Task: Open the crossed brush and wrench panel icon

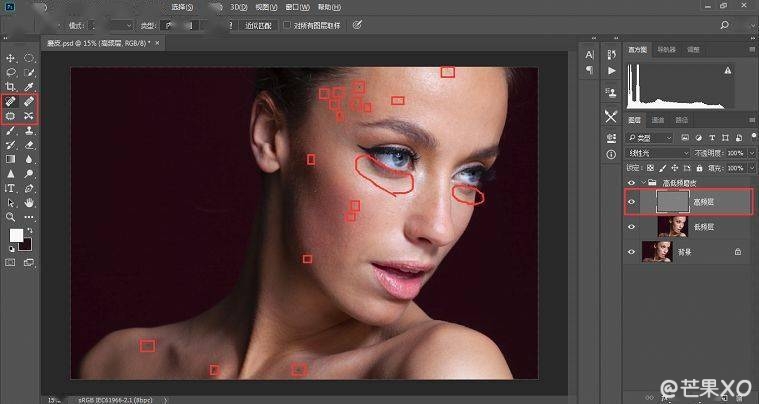Action: point(611,116)
